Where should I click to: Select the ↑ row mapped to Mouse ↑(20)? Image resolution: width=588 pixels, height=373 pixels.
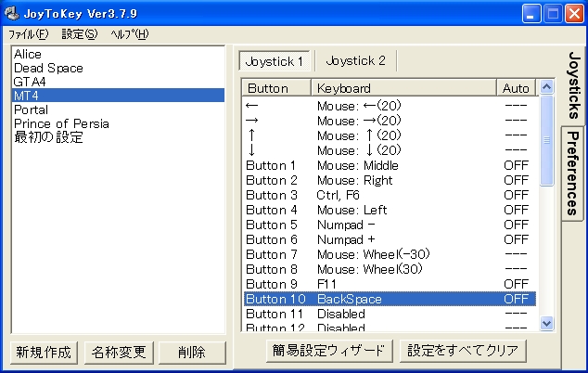point(390,135)
